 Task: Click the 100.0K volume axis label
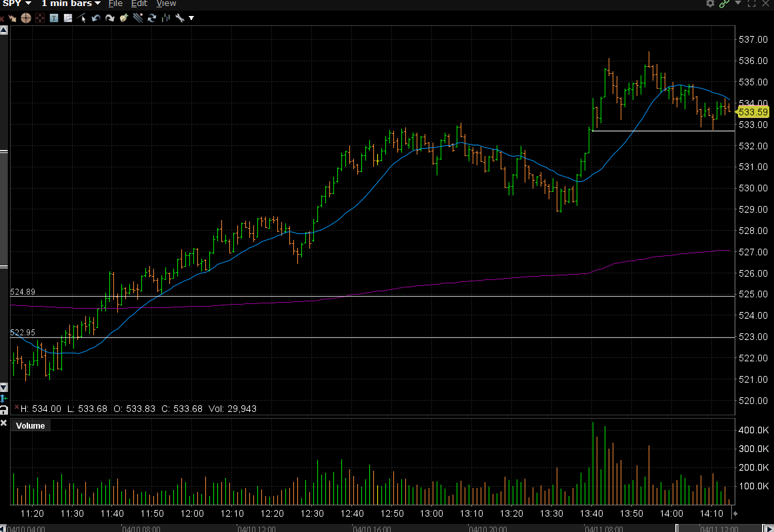click(x=754, y=486)
